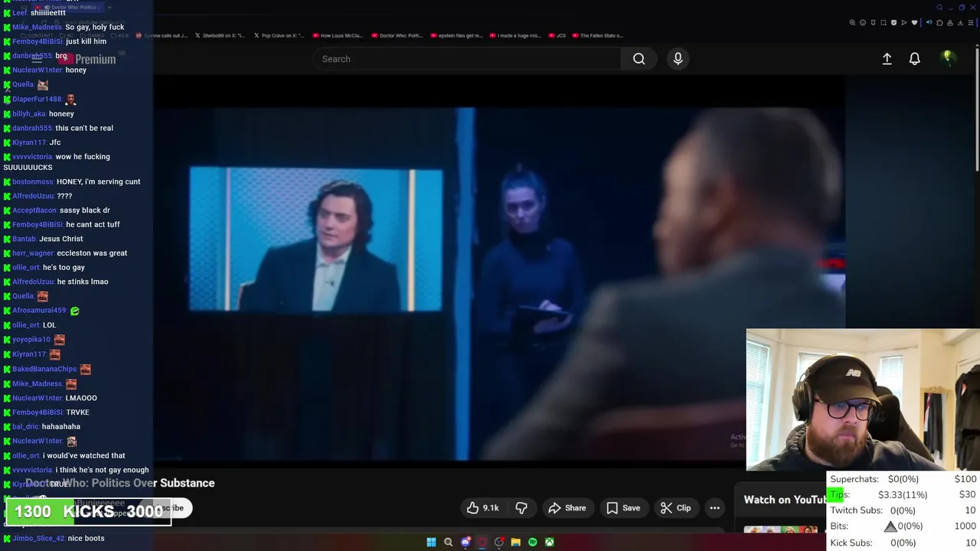Screen dimensions: 980x551
Task: Open File Explorer from the taskbar
Action: [516, 542]
